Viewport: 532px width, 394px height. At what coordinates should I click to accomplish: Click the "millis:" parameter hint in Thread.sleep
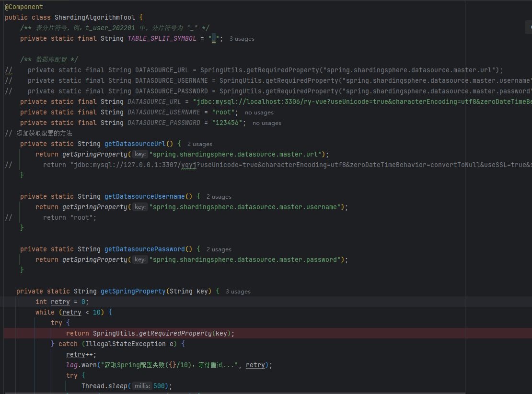point(142,386)
